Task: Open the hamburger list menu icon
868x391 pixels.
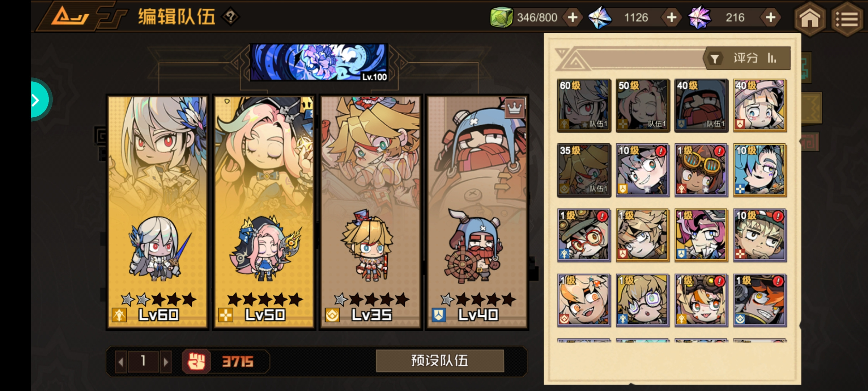Action: click(847, 19)
